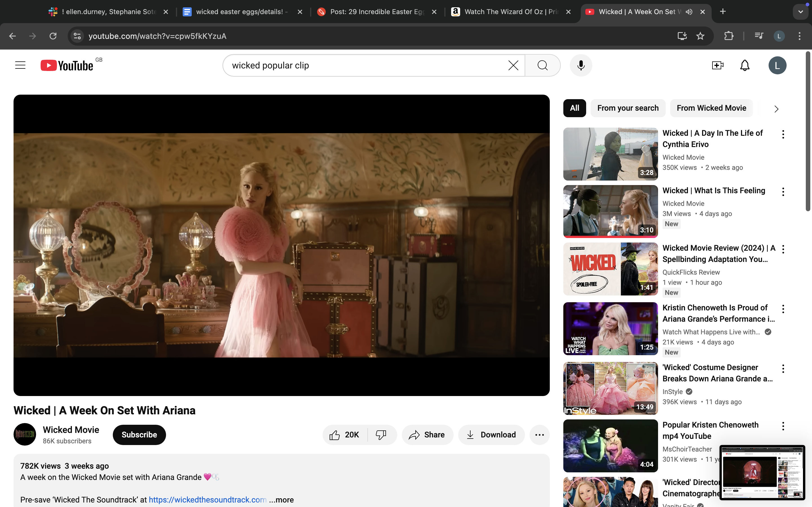Switch to the wicked easter eggs/details tab
Image resolution: width=812 pixels, height=507 pixels.
[239, 12]
